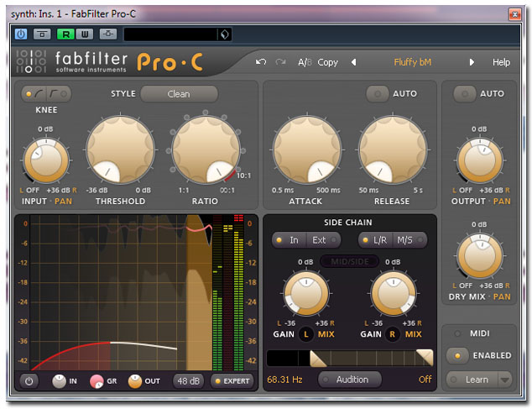
Task: Click the host preset name field
Action: pyautogui.click(x=170, y=34)
